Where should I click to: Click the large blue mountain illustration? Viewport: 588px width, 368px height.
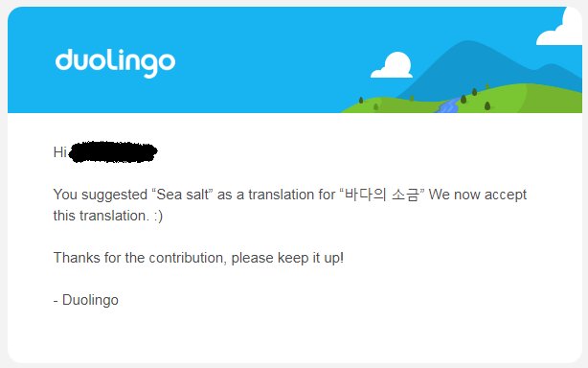click(468, 67)
